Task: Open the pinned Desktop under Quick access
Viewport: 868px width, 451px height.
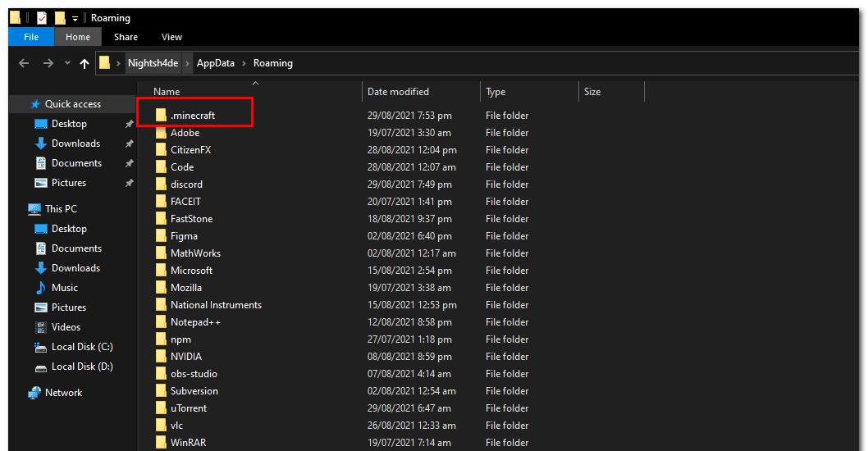Action: tap(69, 124)
